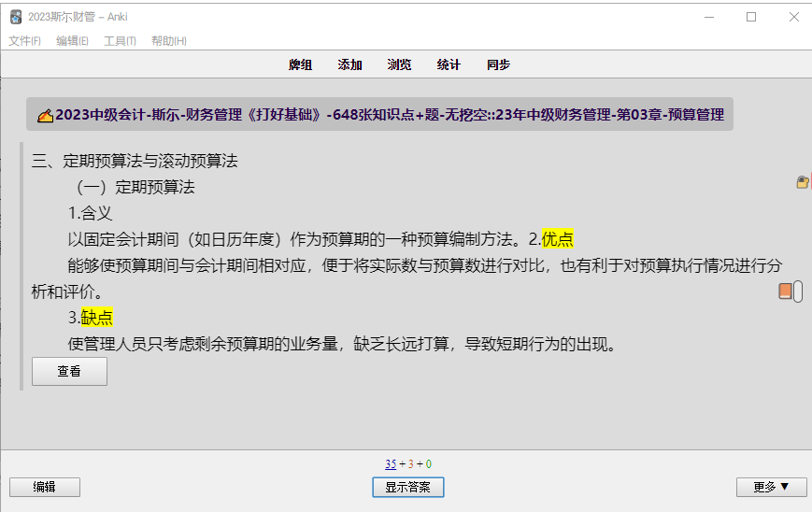Click 同步 to sync collection
Viewport: 812px width, 512px height.
498,64
